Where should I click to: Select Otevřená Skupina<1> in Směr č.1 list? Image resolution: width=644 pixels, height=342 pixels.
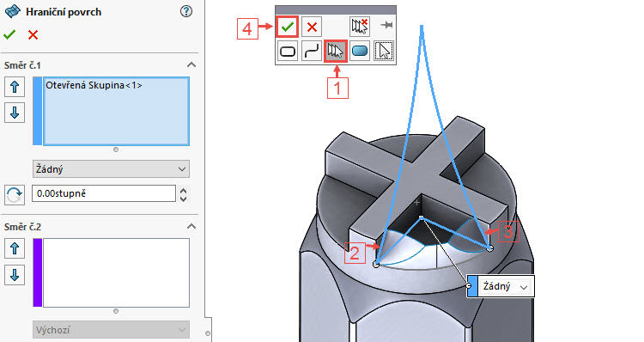click(94, 86)
